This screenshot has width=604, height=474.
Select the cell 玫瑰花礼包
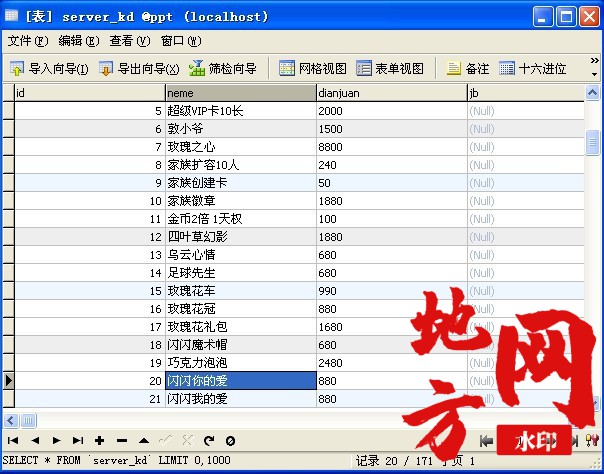click(241, 327)
